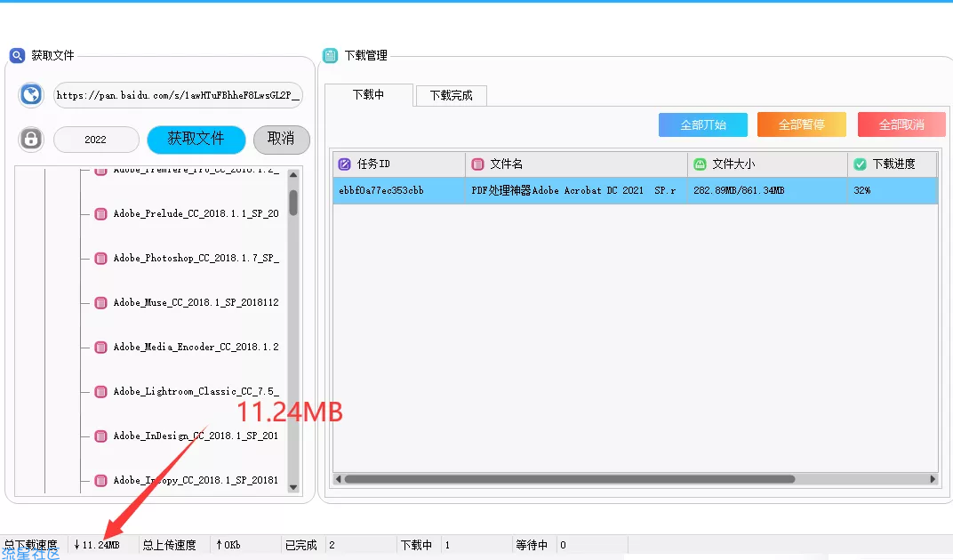Click file name PDF处理神器Adobe Acrobat DC 2021

(x=576, y=190)
